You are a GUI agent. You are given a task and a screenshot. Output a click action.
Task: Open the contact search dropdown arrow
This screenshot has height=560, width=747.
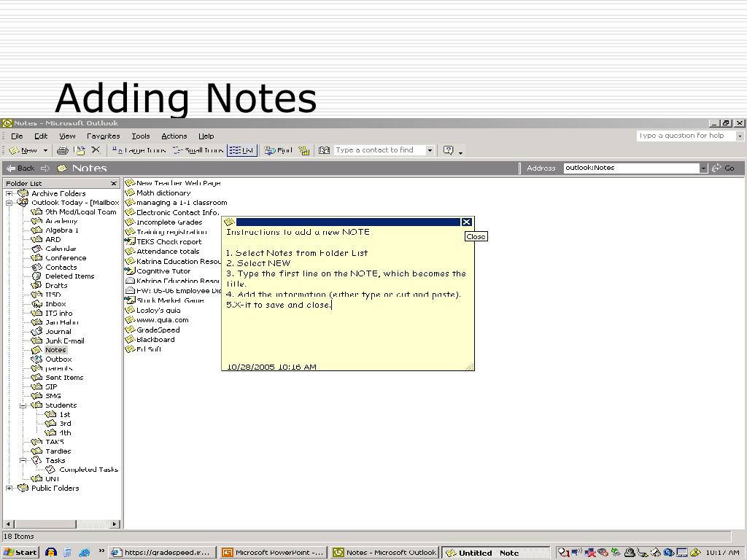click(x=430, y=150)
